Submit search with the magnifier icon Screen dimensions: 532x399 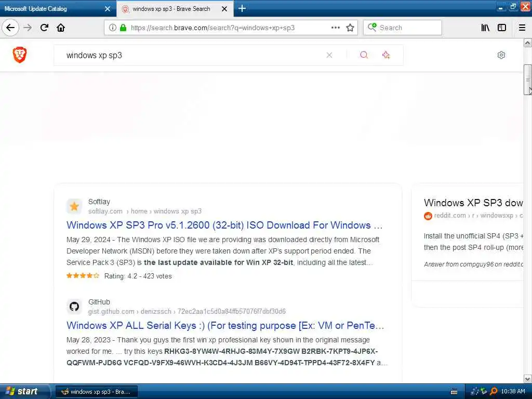pyautogui.click(x=364, y=55)
